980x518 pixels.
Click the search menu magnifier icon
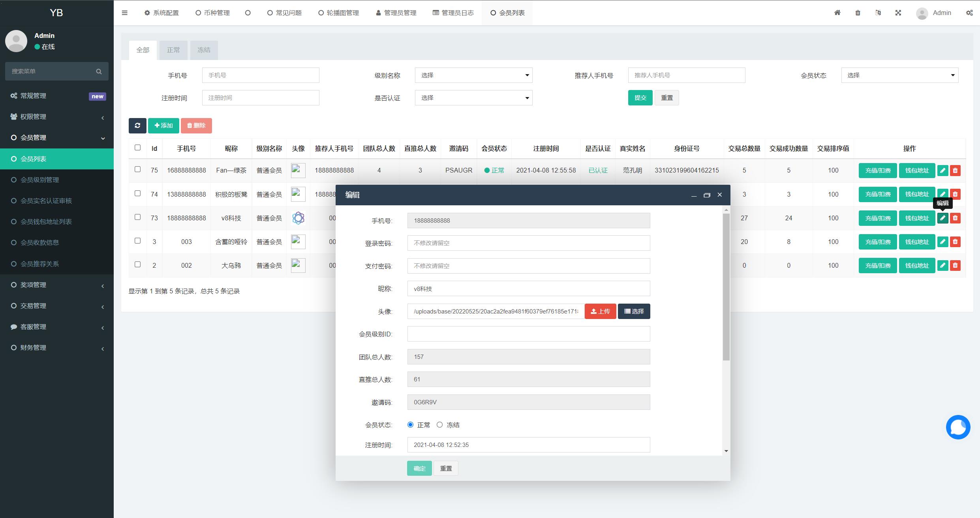99,71
